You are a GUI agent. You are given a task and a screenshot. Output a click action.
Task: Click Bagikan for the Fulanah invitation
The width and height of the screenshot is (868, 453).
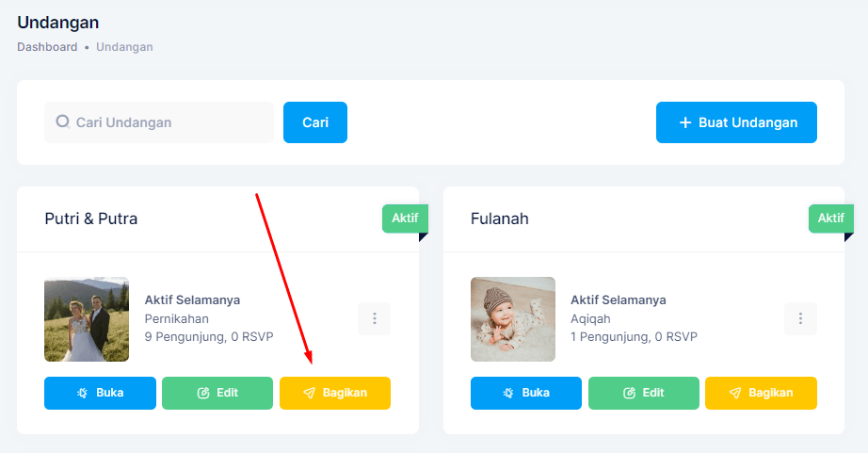pyautogui.click(x=762, y=393)
